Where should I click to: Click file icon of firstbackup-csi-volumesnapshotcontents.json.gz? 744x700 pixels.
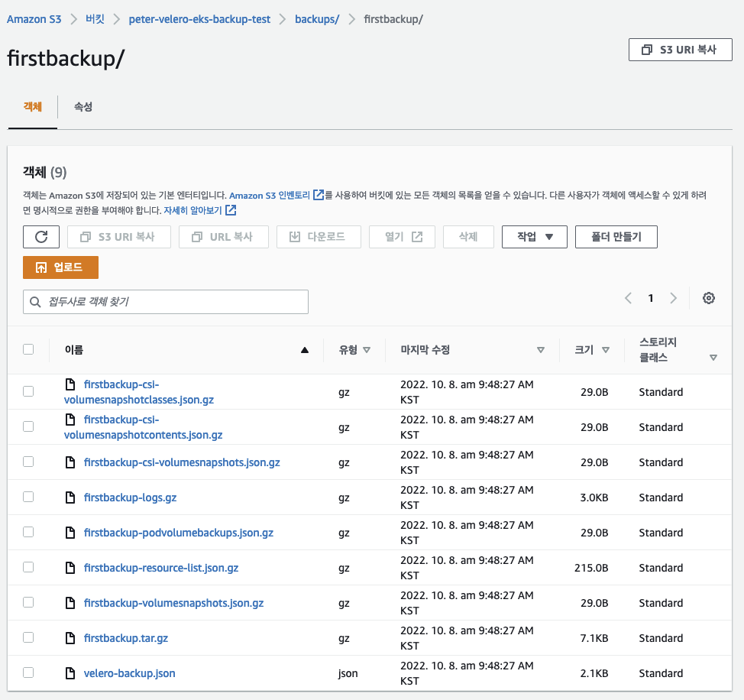70,419
